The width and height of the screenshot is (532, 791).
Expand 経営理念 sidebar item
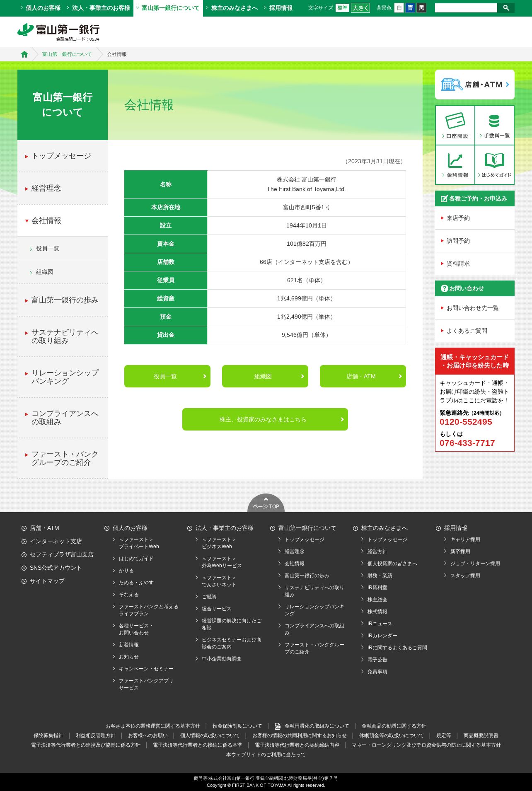(63, 189)
